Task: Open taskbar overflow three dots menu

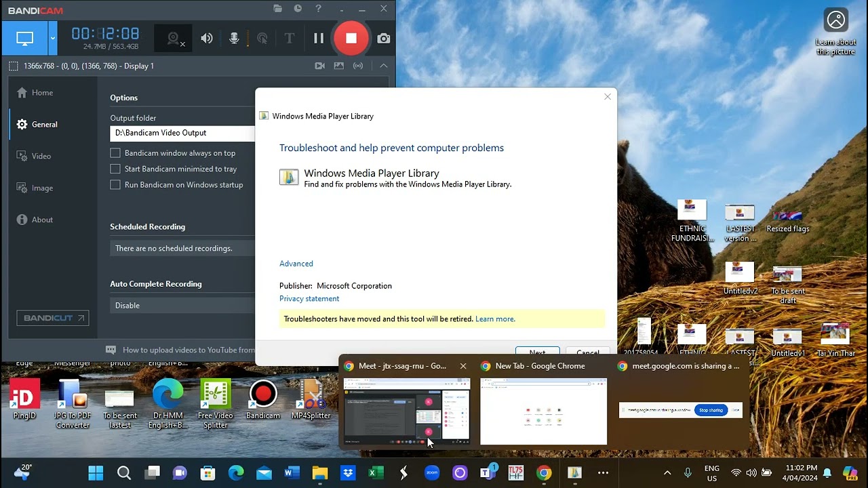Action: [x=603, y=473]
